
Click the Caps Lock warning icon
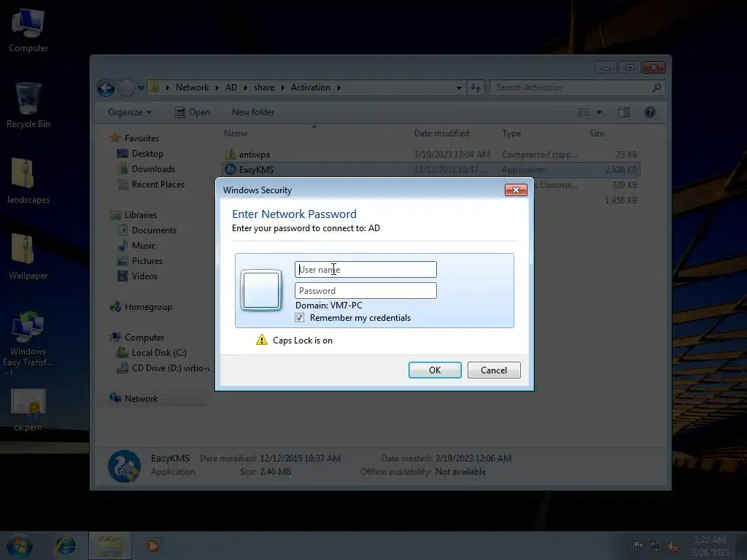(x=262, y=340)
